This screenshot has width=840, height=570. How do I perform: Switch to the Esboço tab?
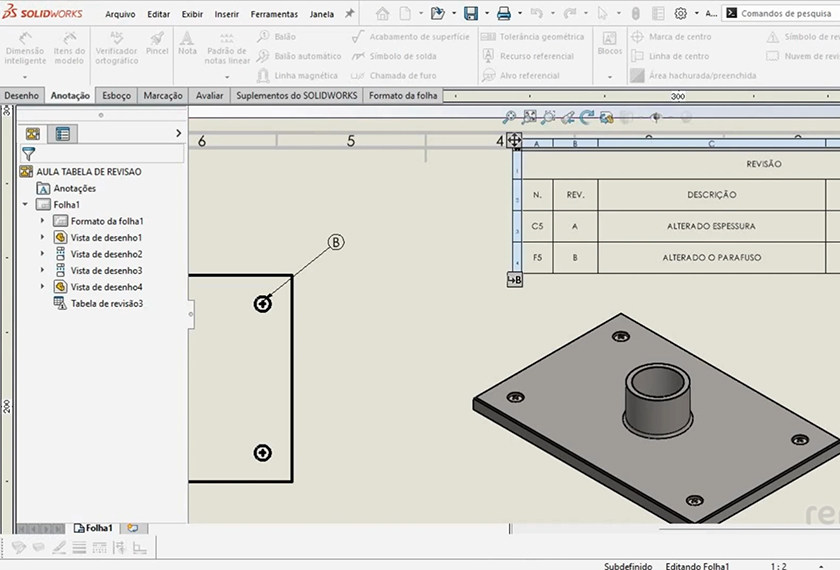pyautogui.click(x=116, y=96)
